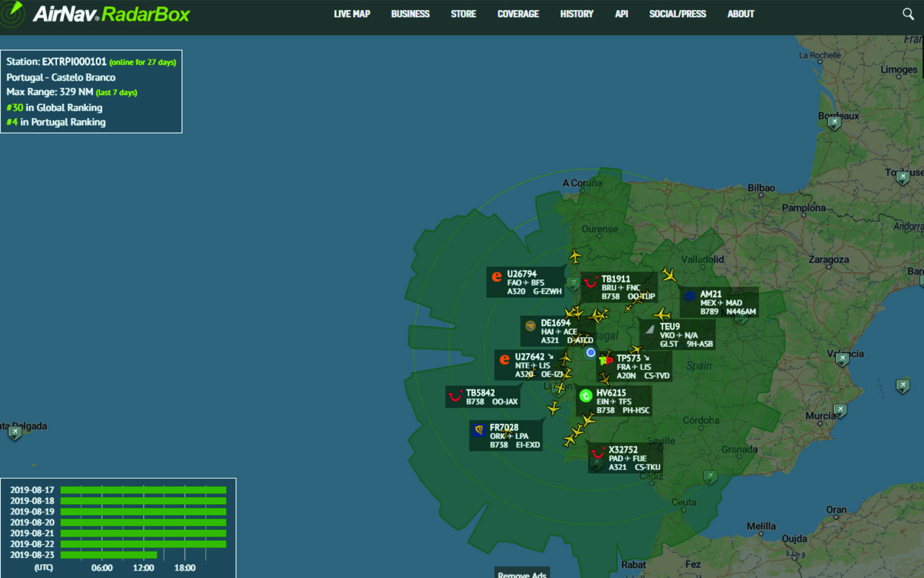
Task: Click station EXTRPI000101 info heading
Action: point(56,62)
